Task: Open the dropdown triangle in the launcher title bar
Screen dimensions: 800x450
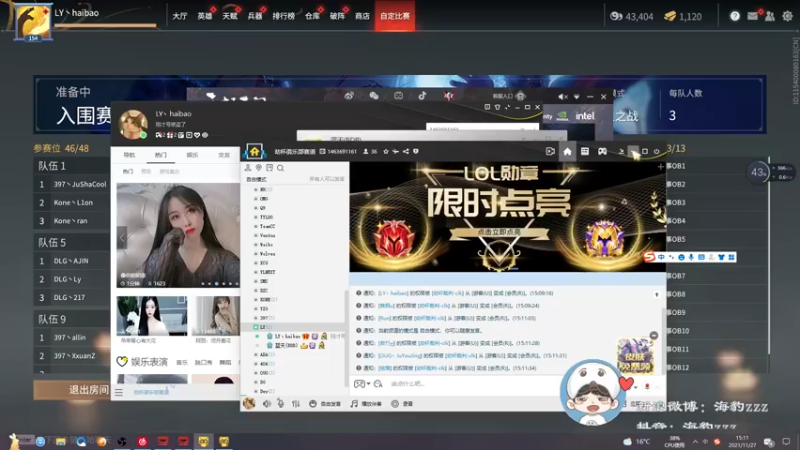Action: (x=577, y=96)
